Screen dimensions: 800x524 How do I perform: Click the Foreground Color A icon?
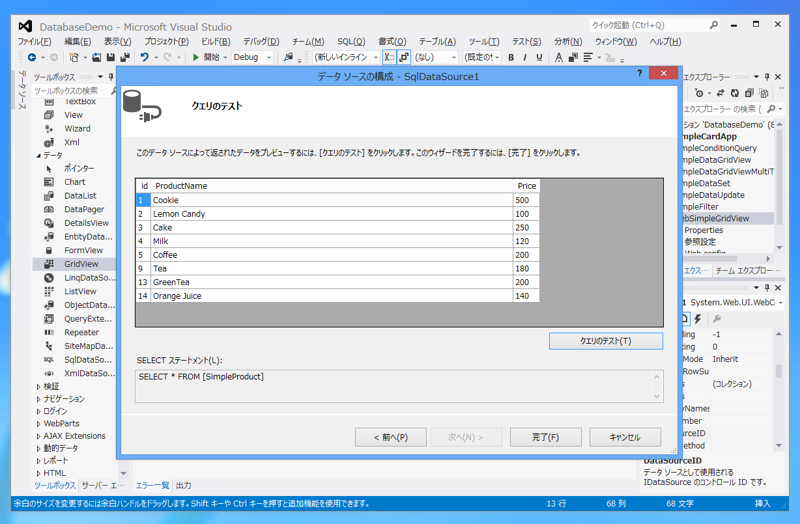559,58
